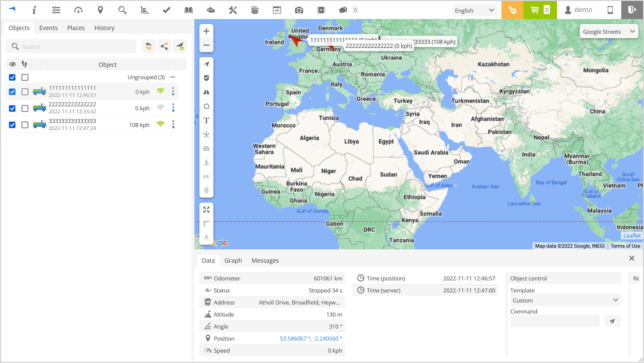The width and height of the screenshot is (644, 363).
Task: Change language in the English dropdown
Action: [x=474, y=10]
